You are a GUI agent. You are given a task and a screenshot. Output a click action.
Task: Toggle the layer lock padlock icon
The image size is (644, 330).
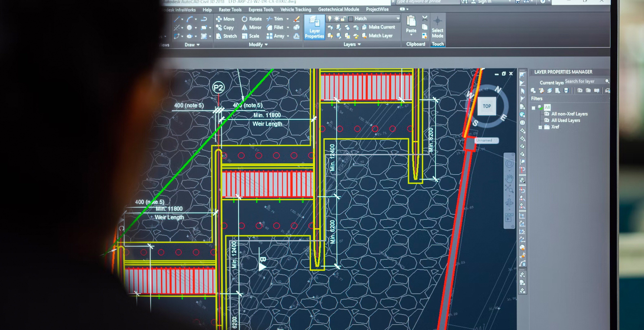coord(343,19)
